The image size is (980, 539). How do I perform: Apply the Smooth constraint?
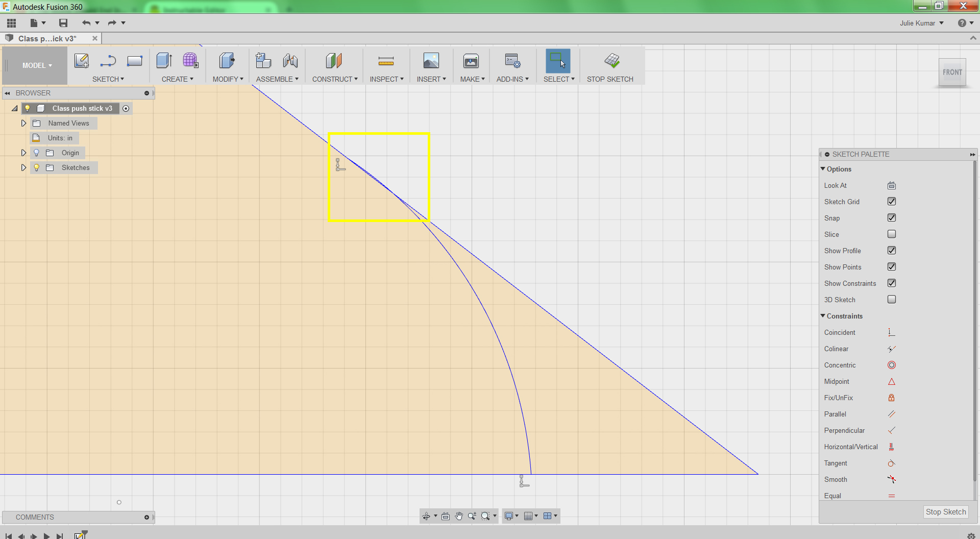[892, 479]
